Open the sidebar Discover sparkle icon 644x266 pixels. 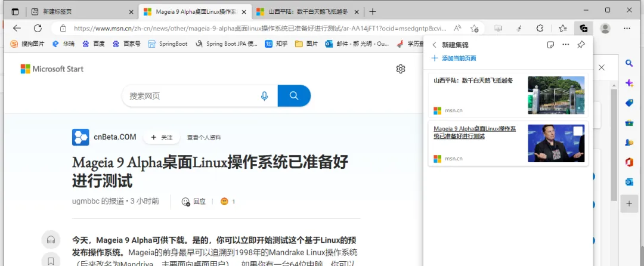coord(629,83)
